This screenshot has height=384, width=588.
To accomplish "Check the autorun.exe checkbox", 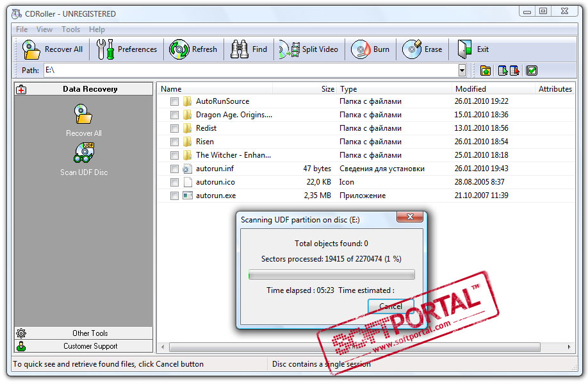I will pyautogui.click(x=174, y=196).
